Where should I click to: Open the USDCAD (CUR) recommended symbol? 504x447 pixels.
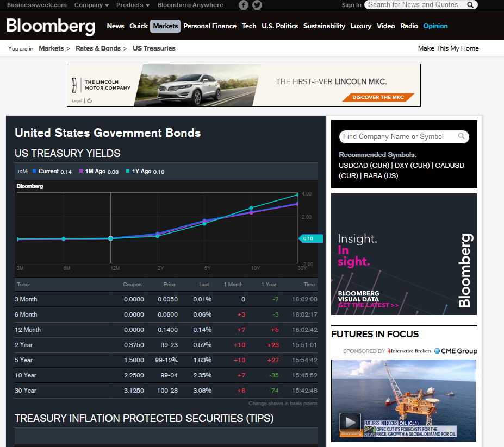pos(364,165)
